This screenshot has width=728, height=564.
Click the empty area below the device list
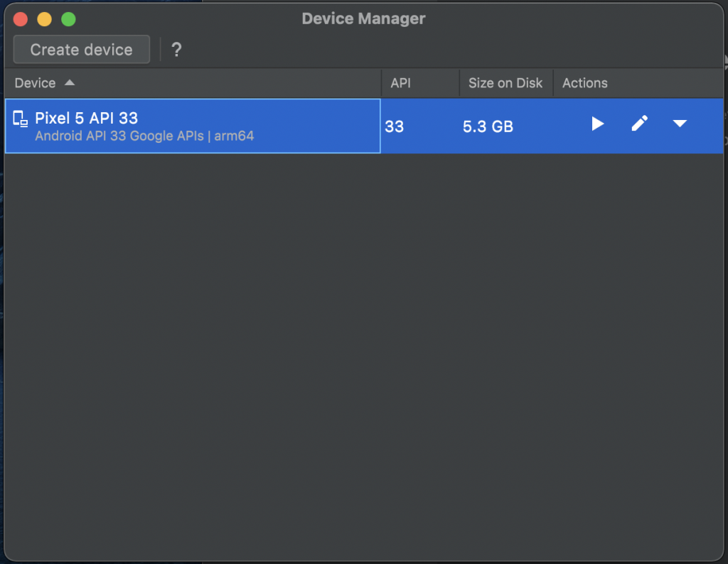point(363,341)
